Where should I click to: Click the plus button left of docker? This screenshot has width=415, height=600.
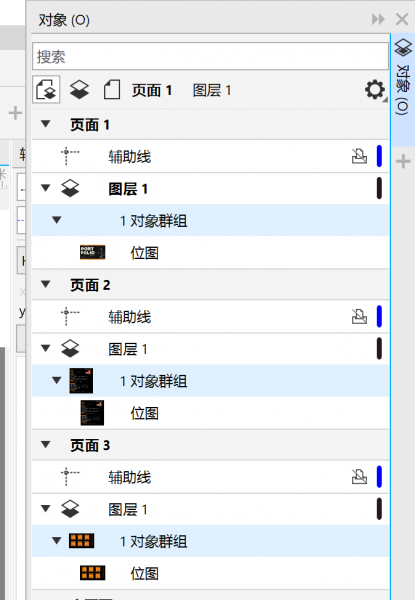coord(15,113)
